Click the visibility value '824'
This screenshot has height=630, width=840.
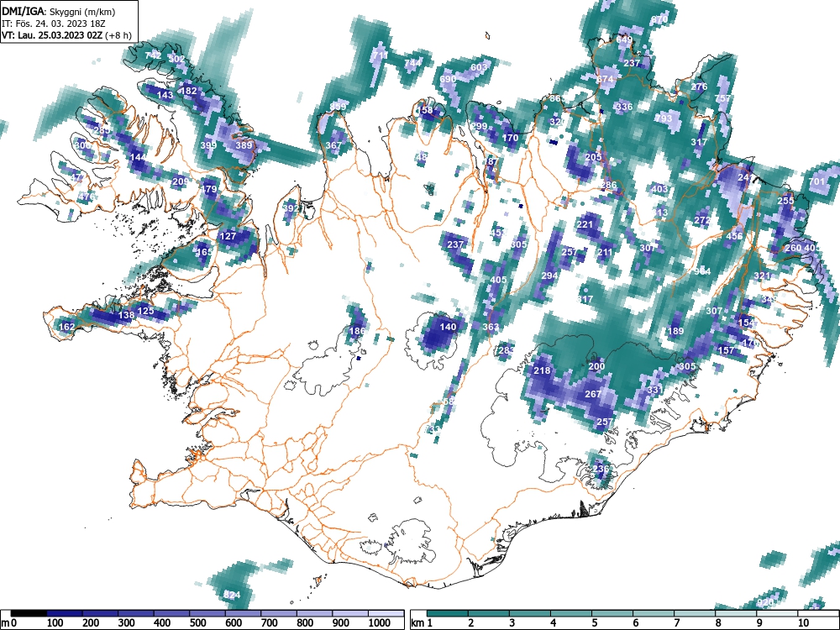pyautogui.click(x=232, y=595)
